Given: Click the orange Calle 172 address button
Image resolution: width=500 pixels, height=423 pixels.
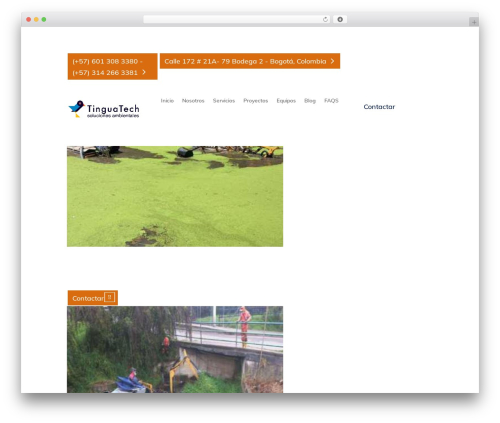Looking at the screenshot, I should point(250,61).
